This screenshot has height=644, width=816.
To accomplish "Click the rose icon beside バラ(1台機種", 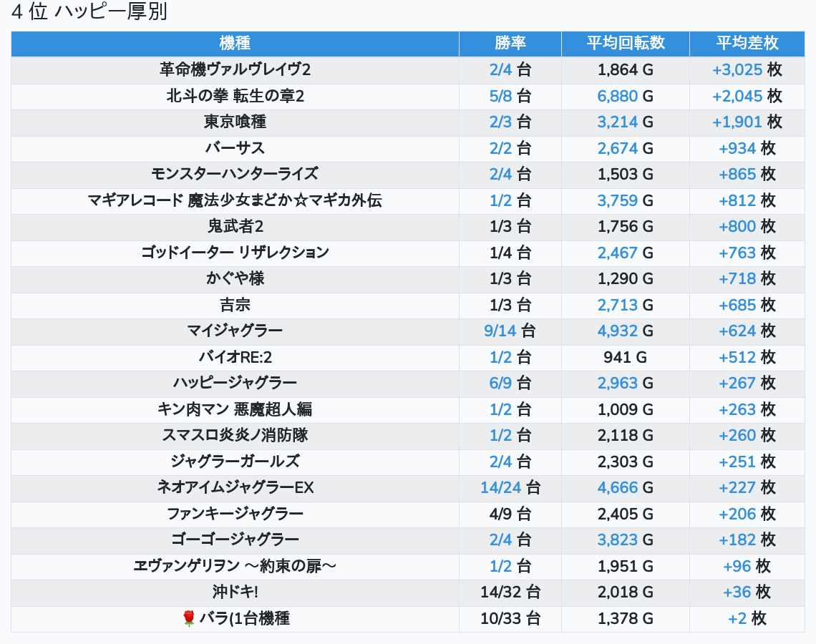I will coord(189,619).
